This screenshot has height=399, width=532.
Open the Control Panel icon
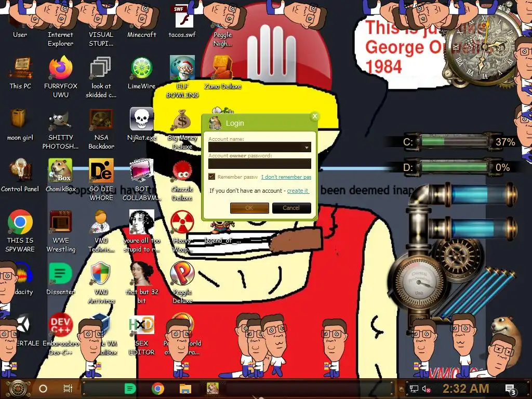click(20, 176)
